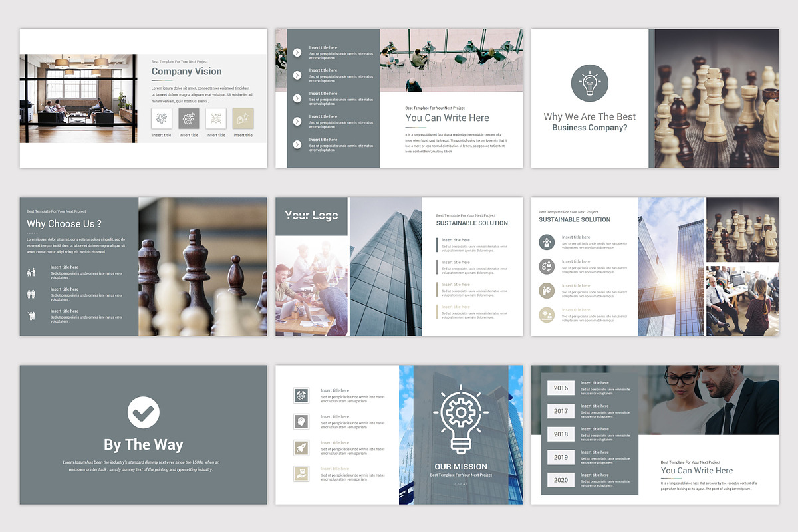Viewport: 798px width, 532px height.
Task: Click the tan third circle icon under Sustainable Solution
Action: (547, 291)
